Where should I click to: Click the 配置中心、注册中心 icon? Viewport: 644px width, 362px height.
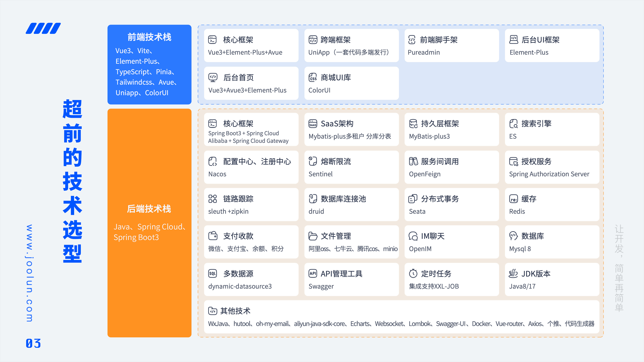[212, 161]
